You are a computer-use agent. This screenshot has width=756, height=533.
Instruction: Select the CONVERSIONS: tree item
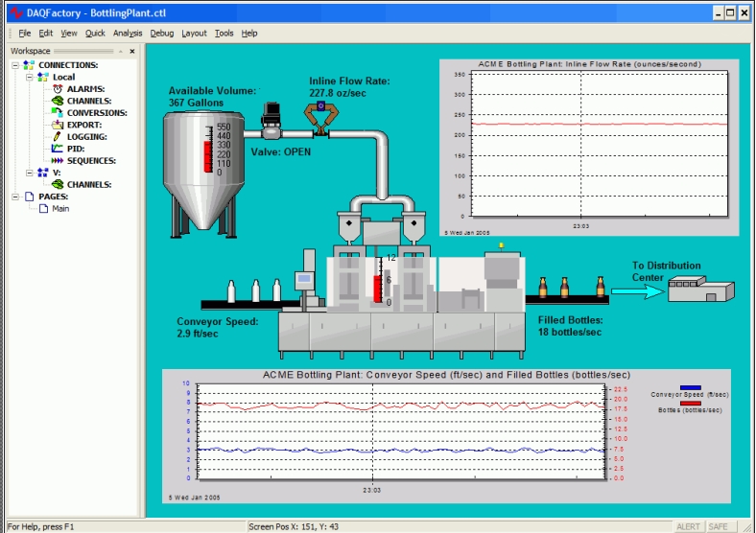coord(97,113)
